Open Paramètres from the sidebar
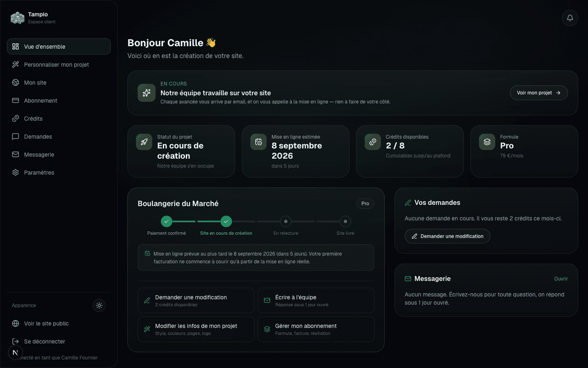Image resolution: width=588 pixels, height=368 pixels. tap(59, 173)
